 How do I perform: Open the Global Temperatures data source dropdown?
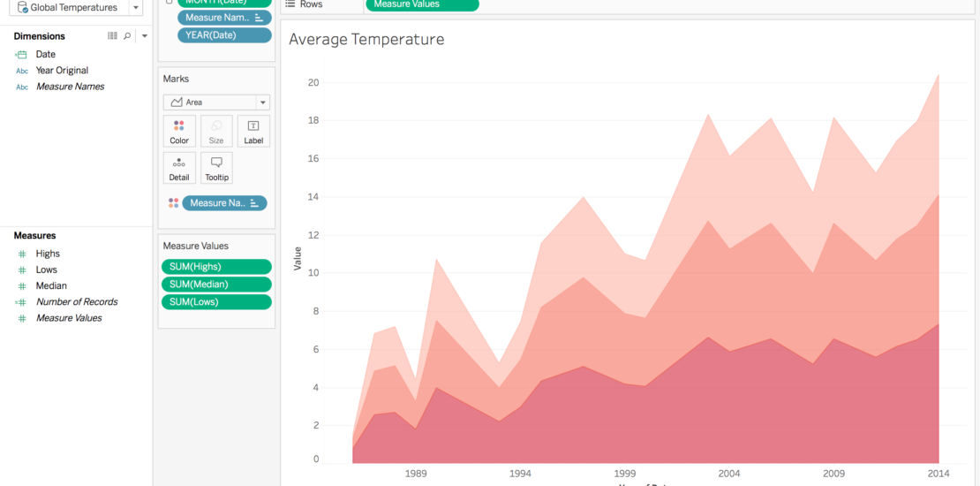136,7
